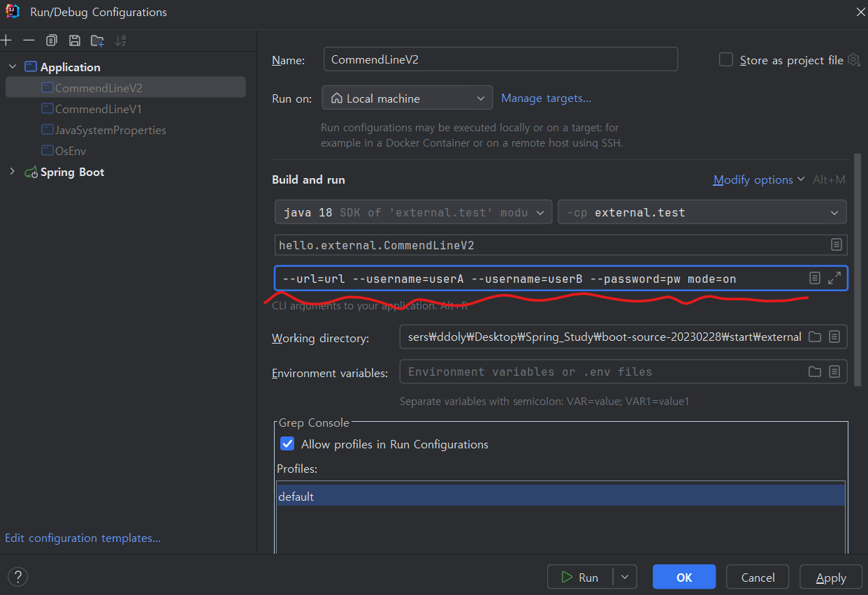
Task: Click the settings panel vertical scrollbar
Action: 857,269
